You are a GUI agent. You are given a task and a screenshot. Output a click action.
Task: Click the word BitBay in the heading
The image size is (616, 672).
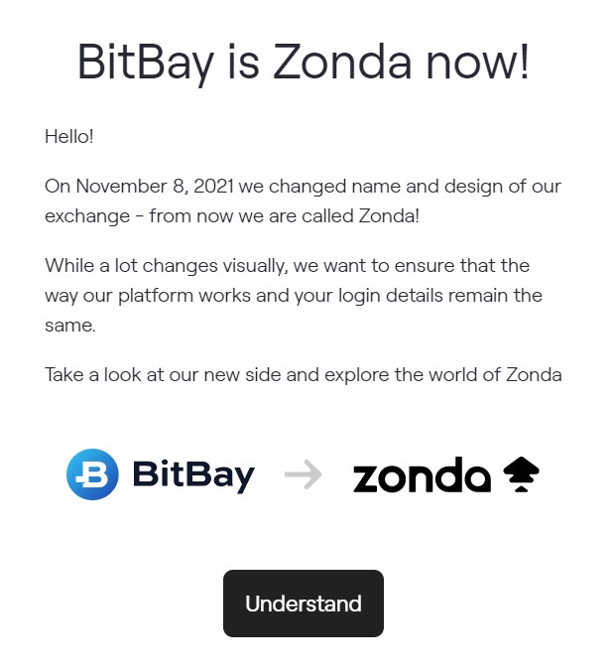(145, 63)
